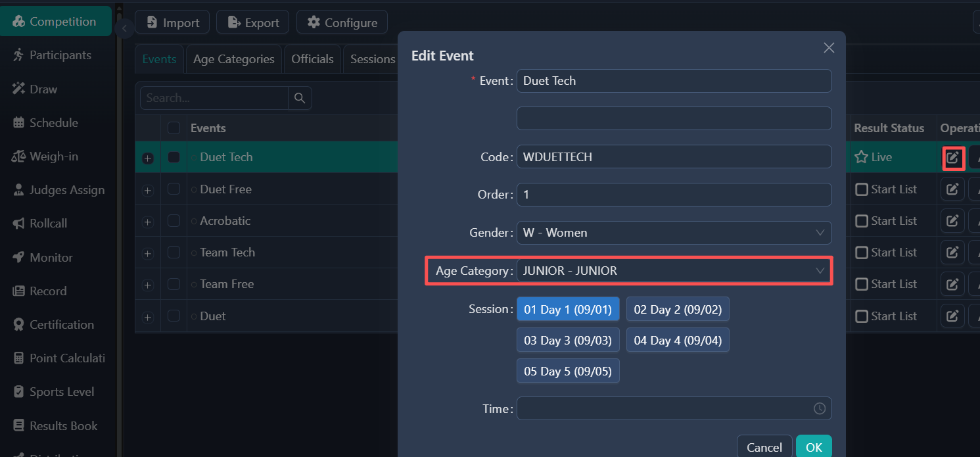Image resolution: width=980 pixels, height=457 pixels.
Task: Switch to the Age Categories tab
Action: 234,59
